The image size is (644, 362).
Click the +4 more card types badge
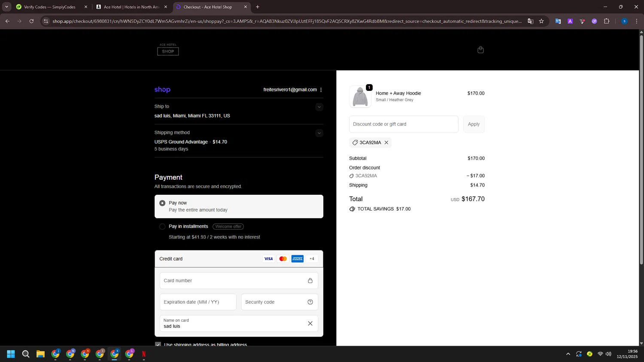(x=312, y=259)
